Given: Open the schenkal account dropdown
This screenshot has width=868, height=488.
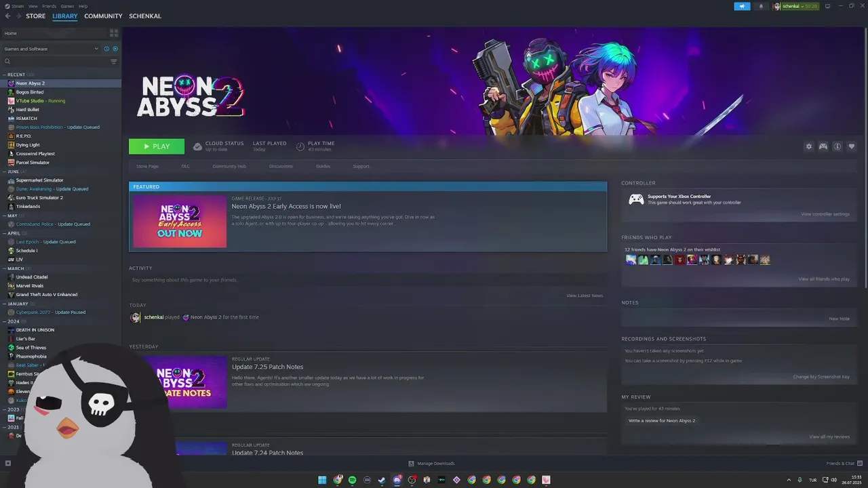Looking at the screenshot, I should coord(800,6).
